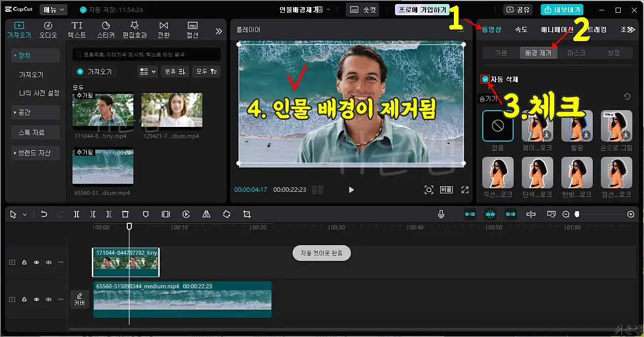Add a marker with shield icon

coord(146,215)
